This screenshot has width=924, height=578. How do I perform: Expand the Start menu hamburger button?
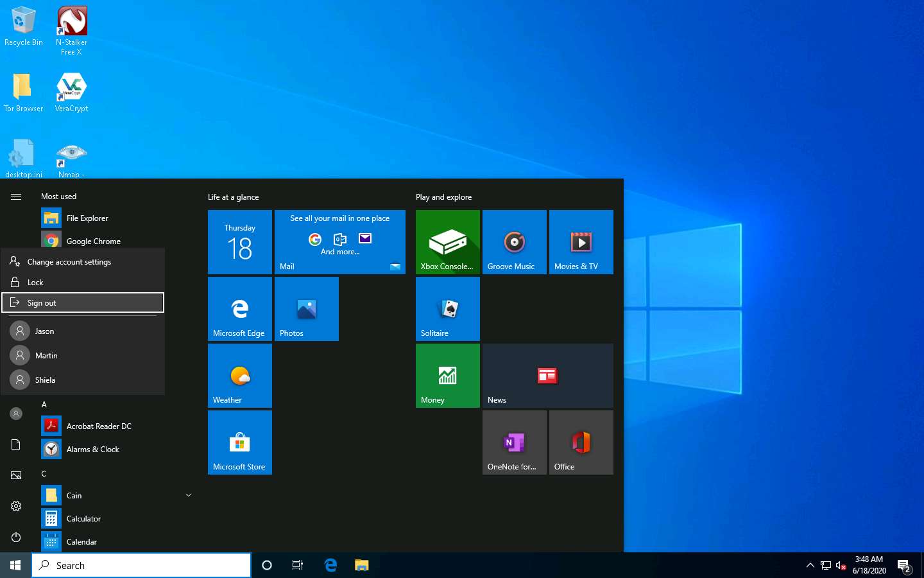coord(16,197)
